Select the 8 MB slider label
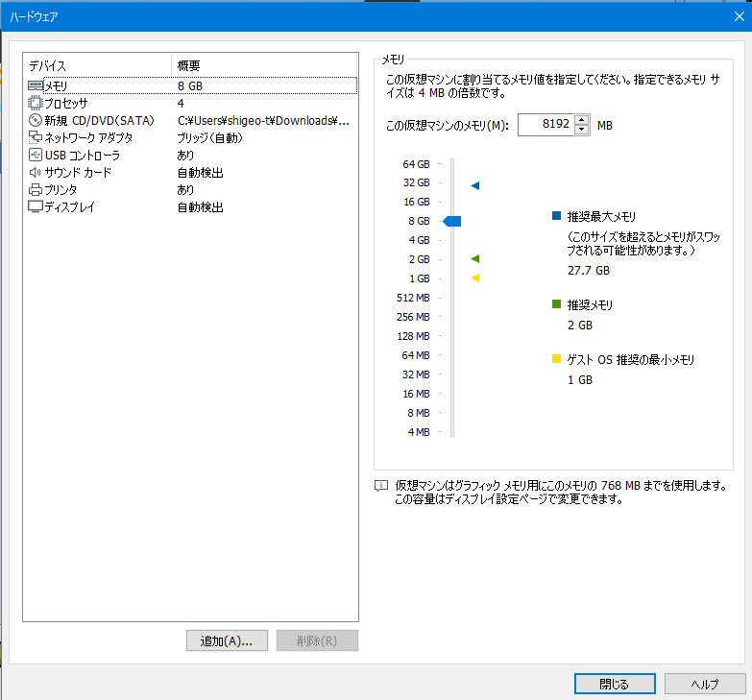The height and width of the screenshot is (700, 752). point(418,413)
